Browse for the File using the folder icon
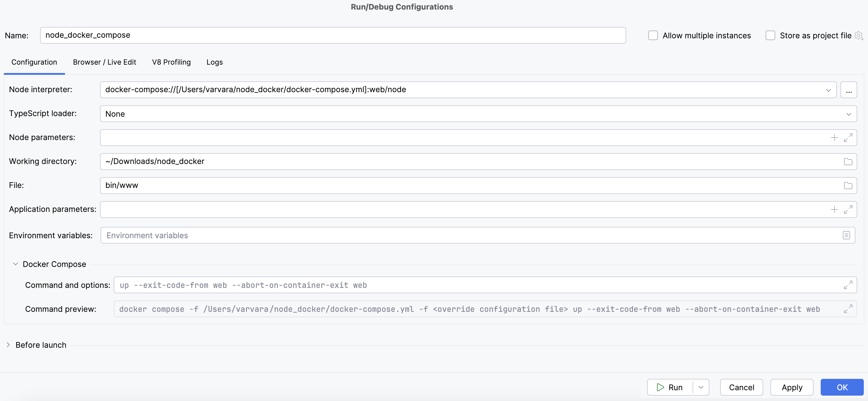The height and width of the screenshot is (401, 868). coord(848,185)
